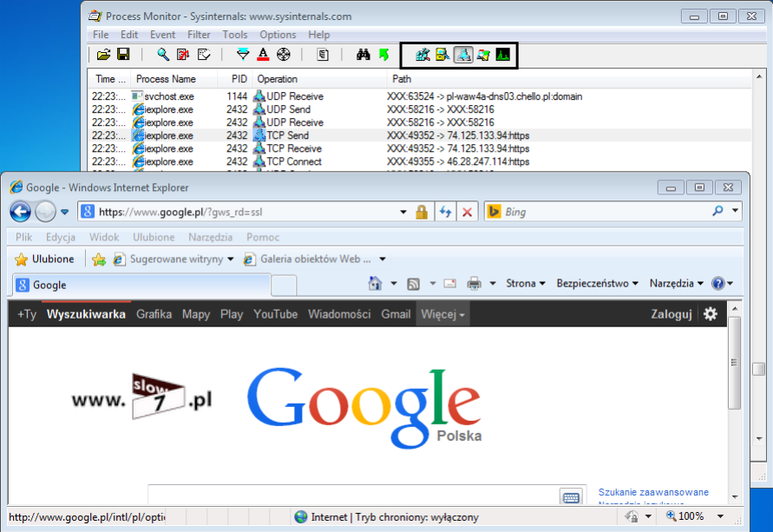Screen dimensions: 773x532
Task: Open the Ulubione favorites star button
Action: [44, 259]
